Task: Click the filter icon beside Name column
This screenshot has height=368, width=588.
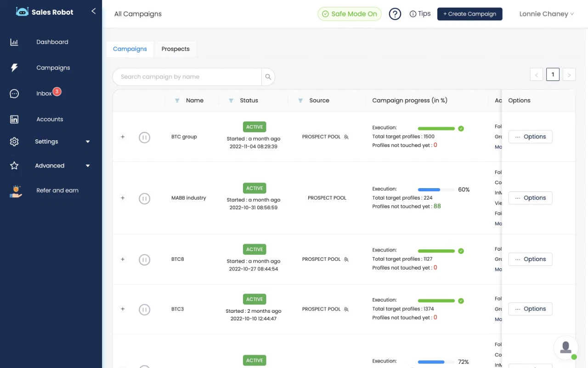Action: [x=177, y=100]
